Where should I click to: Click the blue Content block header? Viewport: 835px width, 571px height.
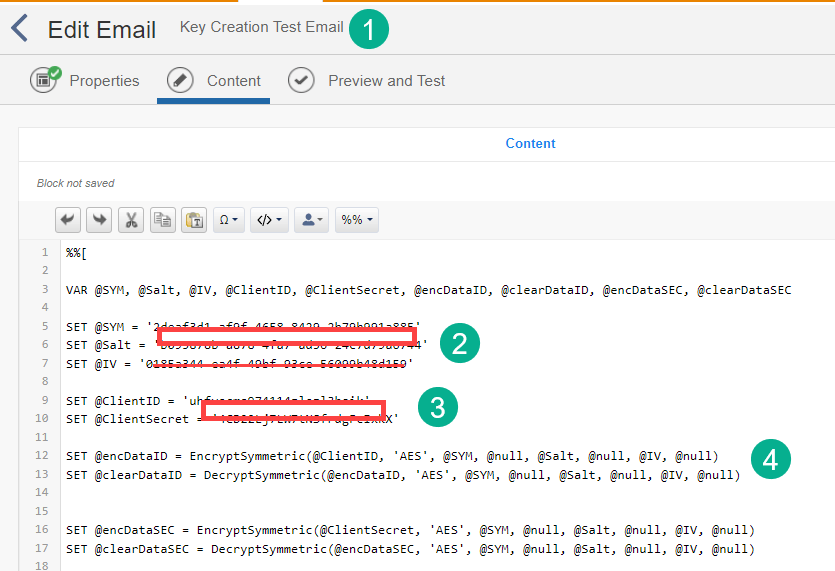pos(530,143)
